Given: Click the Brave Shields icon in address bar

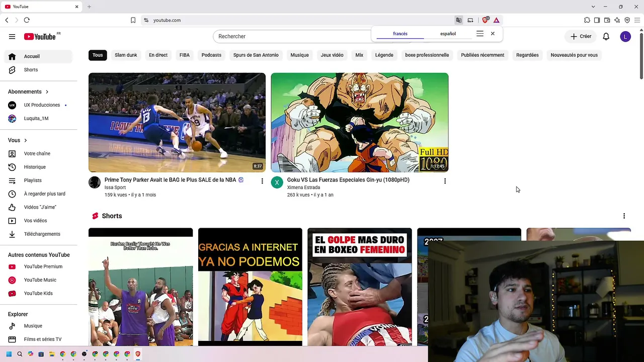Looking at the screenshot, I should (x=486, y=20).
